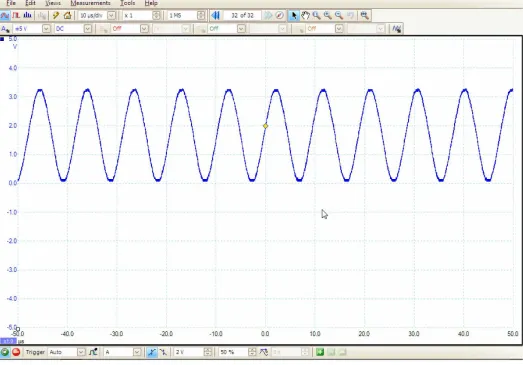Viewport: 523px width, 365px height.
Task: Click the Advanced Triggers icon
Action: (93, 352)
